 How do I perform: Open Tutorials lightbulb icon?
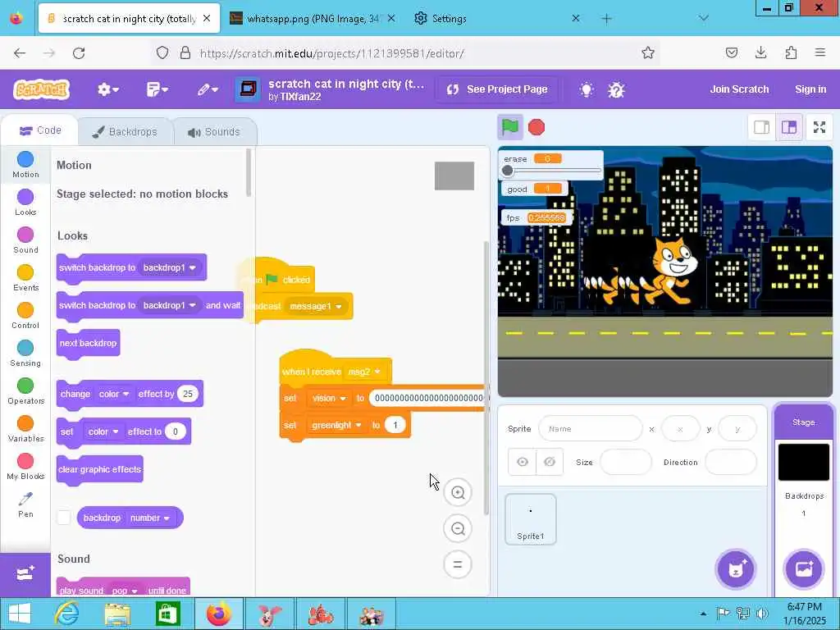pos(587,89)
